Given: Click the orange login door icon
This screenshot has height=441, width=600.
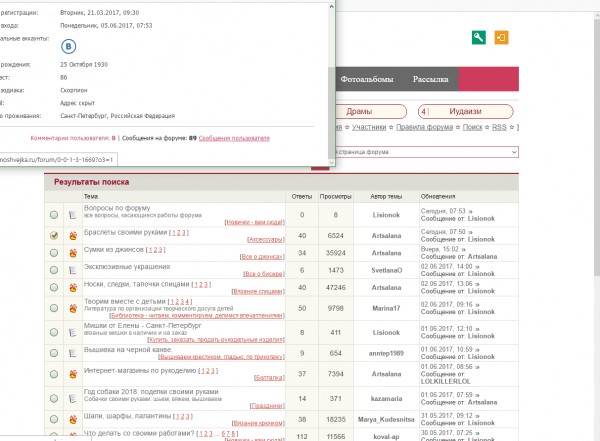Looking at the screenshot, I should point(501,38).
